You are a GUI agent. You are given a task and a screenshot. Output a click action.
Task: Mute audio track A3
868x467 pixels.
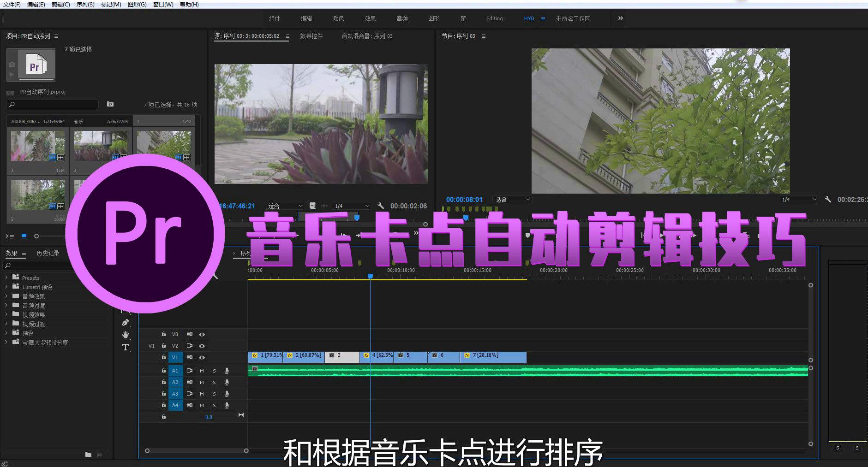202,394
